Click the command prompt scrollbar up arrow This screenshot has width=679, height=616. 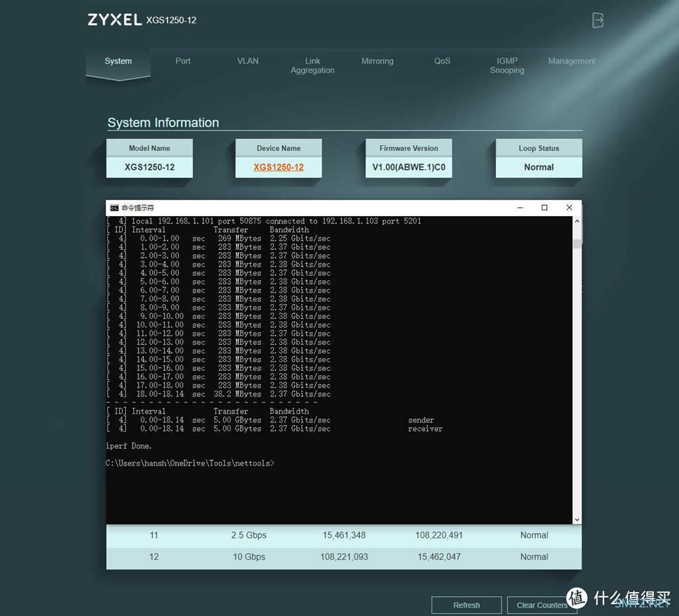pos(577,221)
